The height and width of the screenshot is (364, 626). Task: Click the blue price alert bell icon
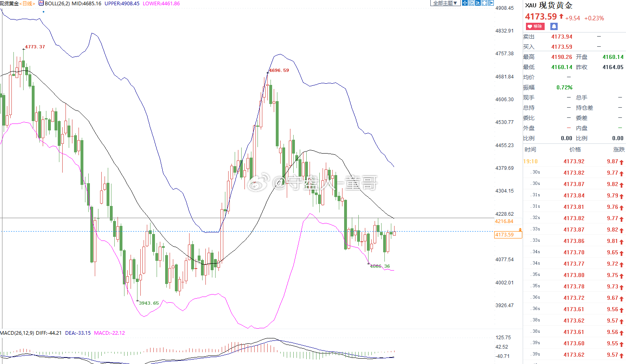[x=554, y=26]
